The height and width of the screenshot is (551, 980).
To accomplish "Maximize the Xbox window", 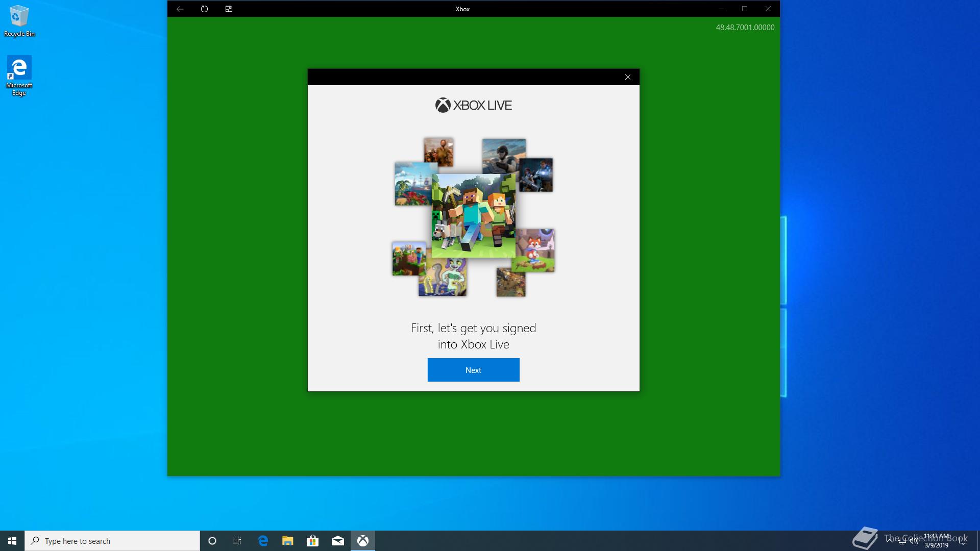I will [x=745, y=9].
